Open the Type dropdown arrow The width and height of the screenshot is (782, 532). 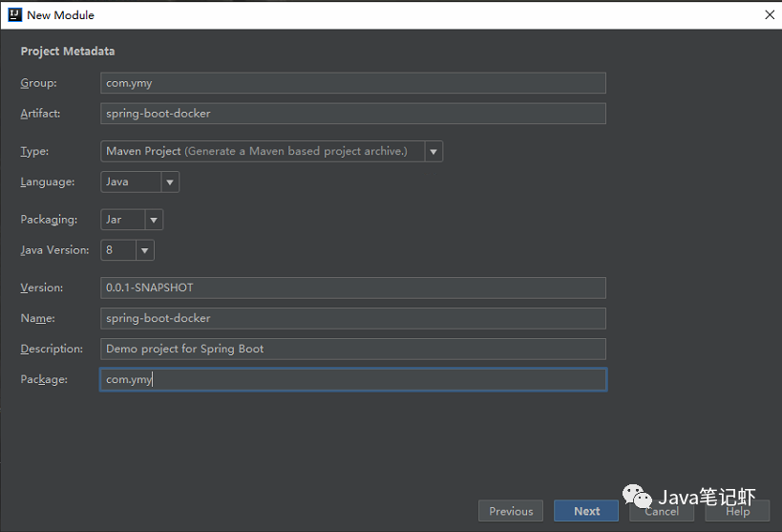coord(433,151)
